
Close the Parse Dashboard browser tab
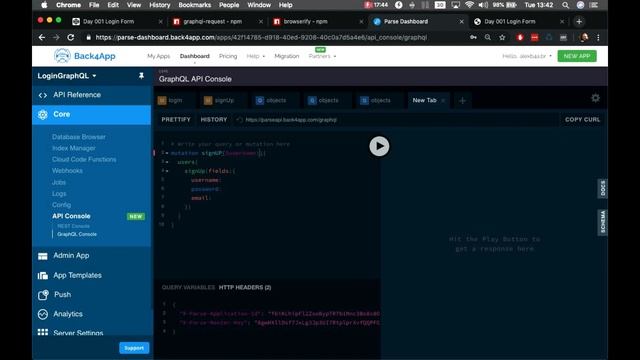coord(462,21)
